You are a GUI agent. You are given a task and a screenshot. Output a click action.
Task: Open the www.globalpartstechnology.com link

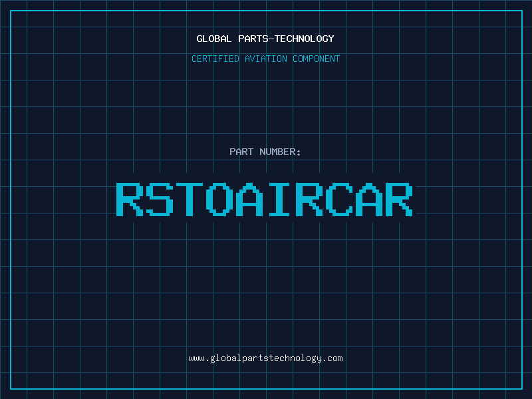click(x=265, y=358)
